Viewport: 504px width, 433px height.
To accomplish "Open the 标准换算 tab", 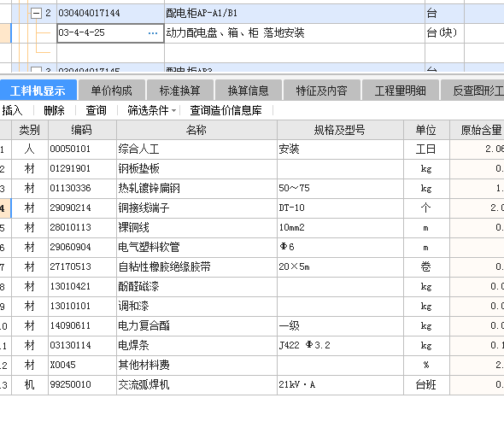I will 180,91.
